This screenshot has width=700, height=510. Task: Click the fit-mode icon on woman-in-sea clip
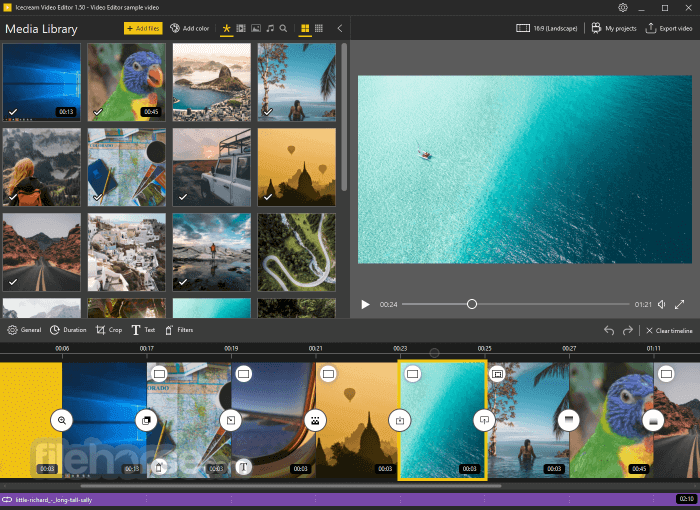(x=497, y=374)
